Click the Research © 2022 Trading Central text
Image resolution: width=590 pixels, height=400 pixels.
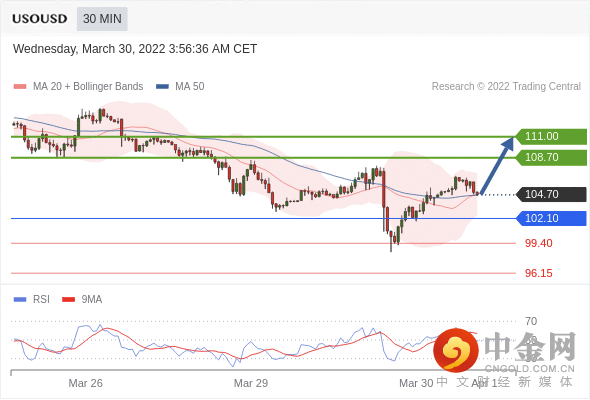point(506,87)
